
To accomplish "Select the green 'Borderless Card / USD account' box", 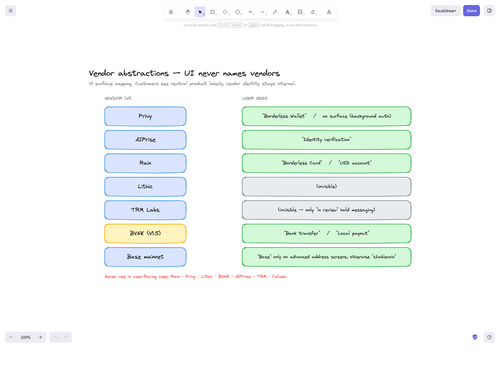I will pyautogui.click(x=326, y=163).
